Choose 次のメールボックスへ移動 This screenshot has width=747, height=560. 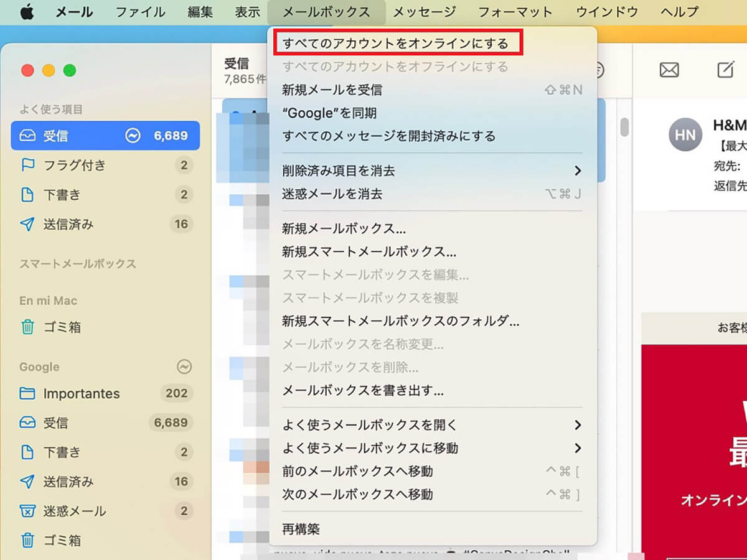pos(432,495)
